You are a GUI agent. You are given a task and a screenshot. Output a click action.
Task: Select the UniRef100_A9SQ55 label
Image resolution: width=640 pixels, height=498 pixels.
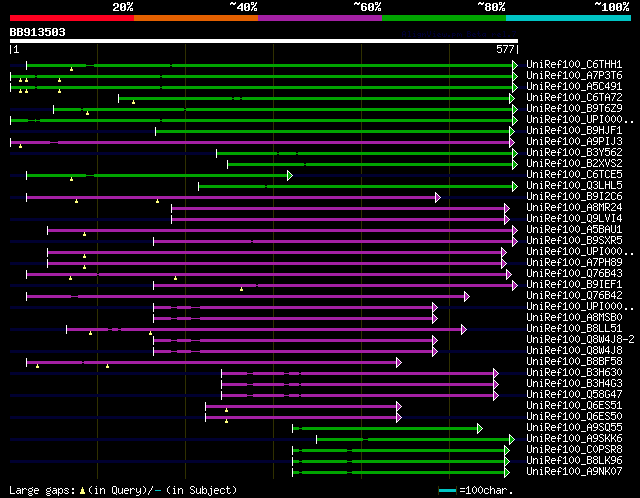tap(574, 428)
